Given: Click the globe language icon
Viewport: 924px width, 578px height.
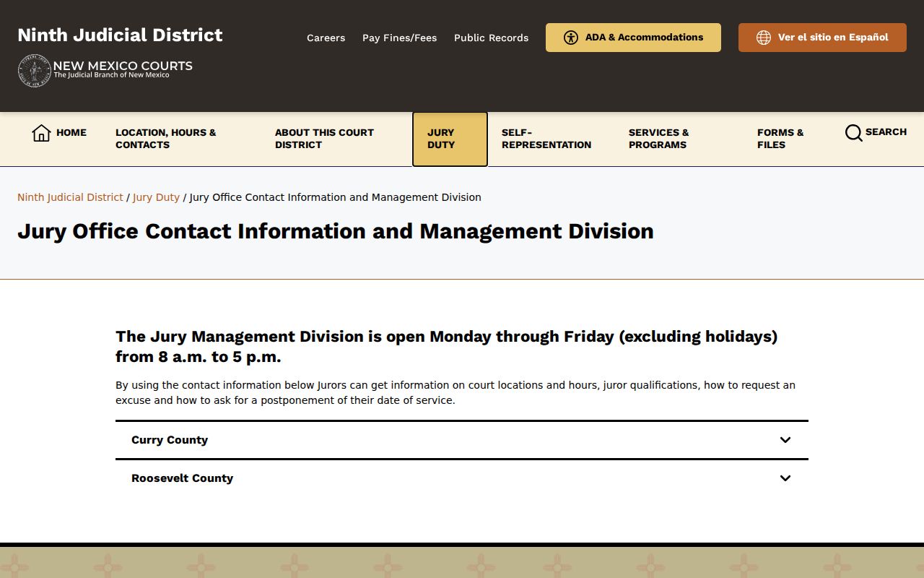Looking at the screenshot, I should click(764, 38).
